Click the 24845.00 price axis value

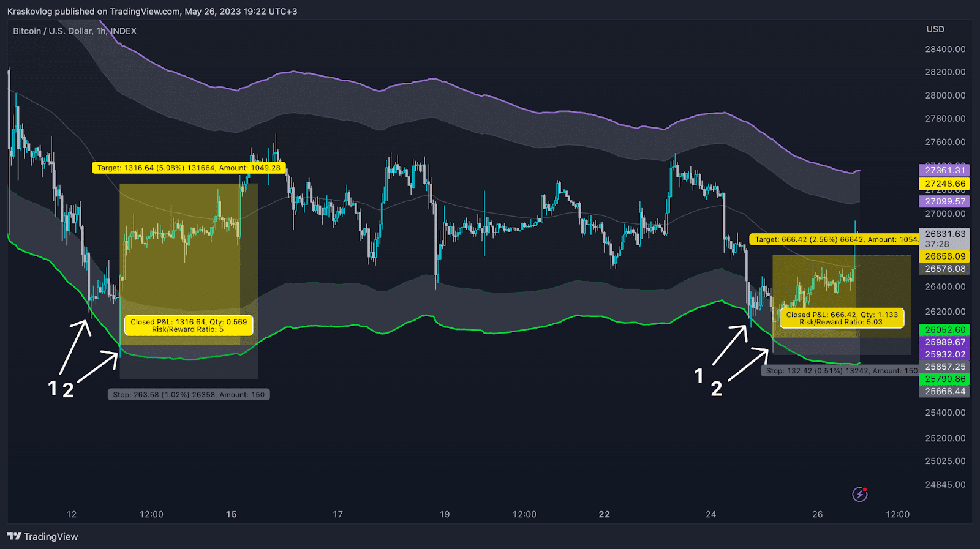pyautogui.click(x=945, y=485)
